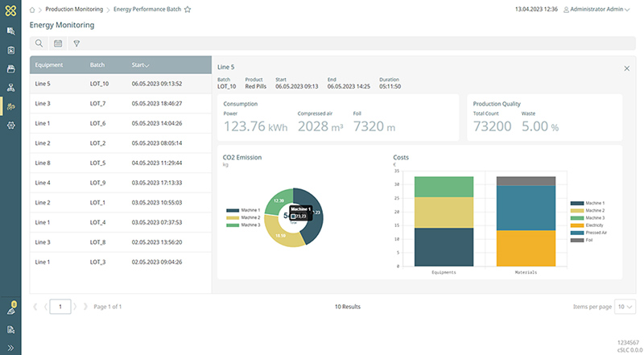Image resolution: width=644 pixels, height=355 pixels.
Task: Open the Items per page dropdown
Action: pos(625,307)
